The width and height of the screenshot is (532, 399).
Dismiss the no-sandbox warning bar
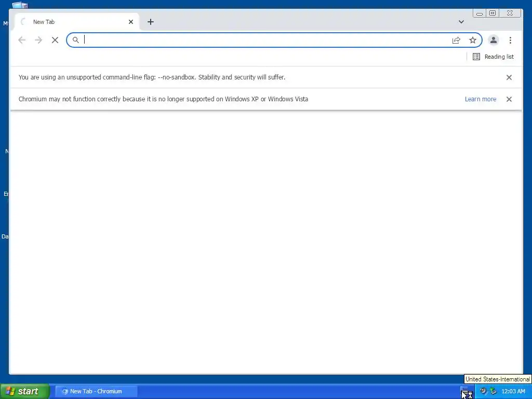click(x=509, y=77)
